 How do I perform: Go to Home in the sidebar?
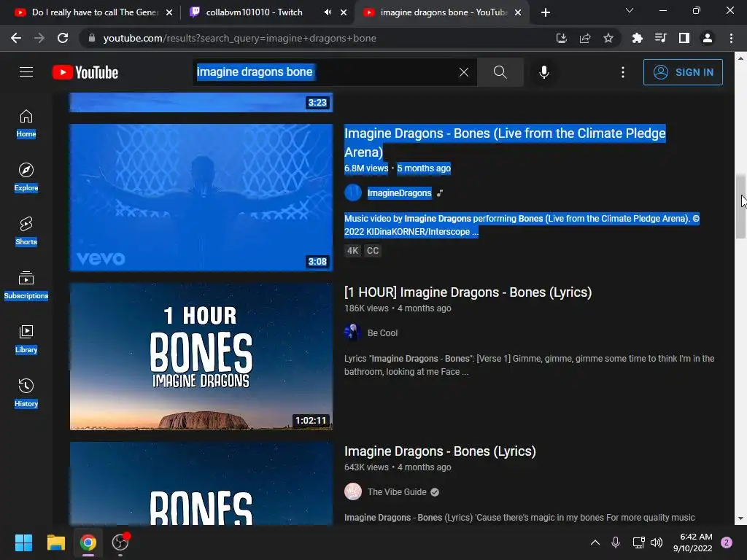click(x=26, y=124)
